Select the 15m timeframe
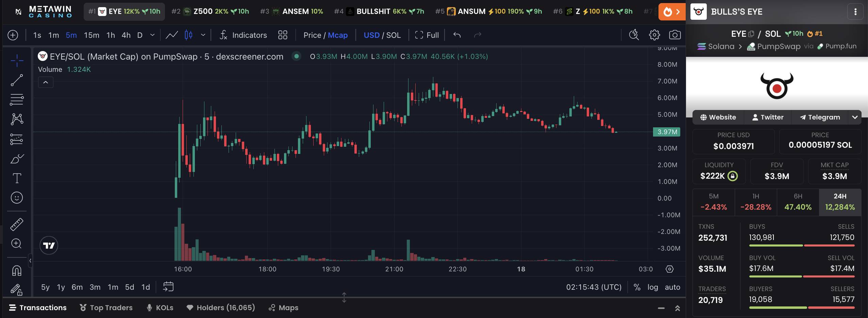 coord(91,35)
